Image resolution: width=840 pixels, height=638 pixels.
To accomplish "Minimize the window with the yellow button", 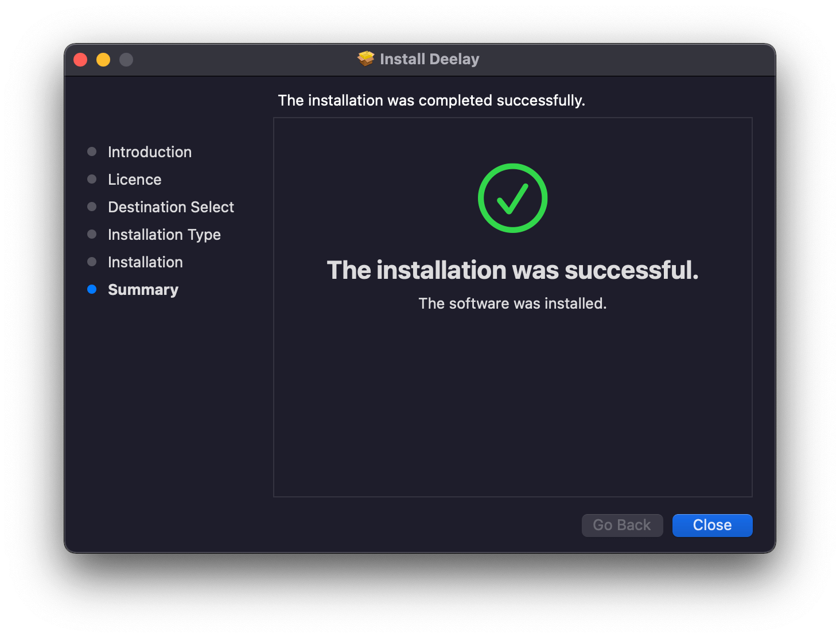I will (x=103, y=60).
